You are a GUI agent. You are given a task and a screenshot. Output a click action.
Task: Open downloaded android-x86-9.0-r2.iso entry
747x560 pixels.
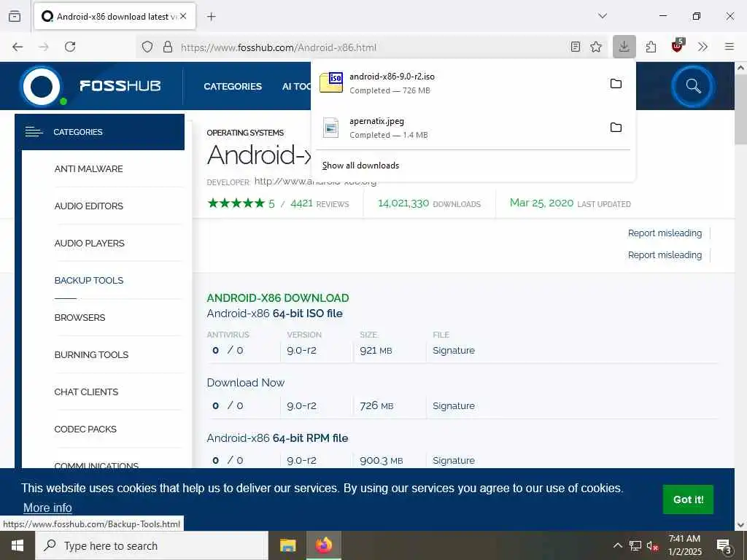(457, 83)
